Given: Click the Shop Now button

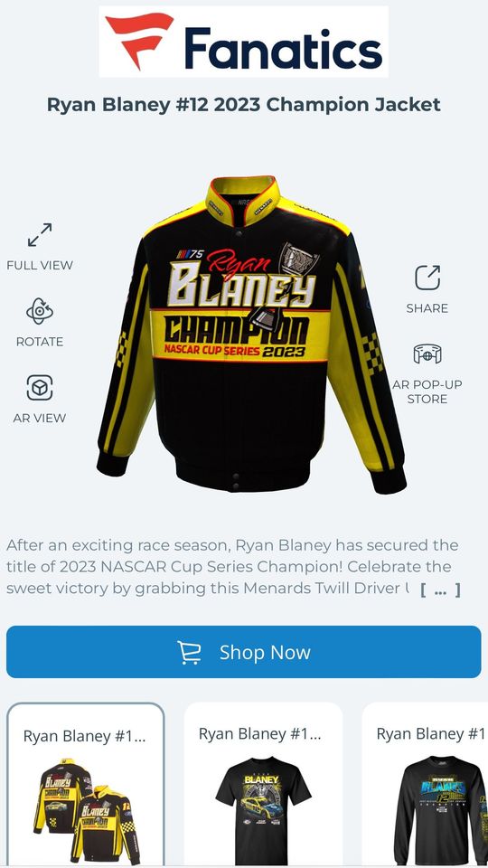Looking at the screenshot, I should click(243, 652).
